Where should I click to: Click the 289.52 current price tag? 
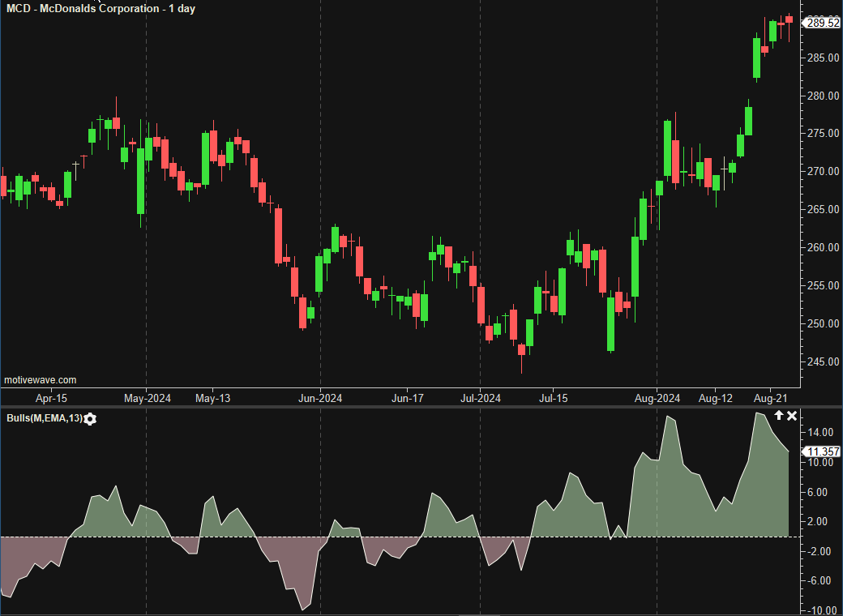click(x=822, y=23)
